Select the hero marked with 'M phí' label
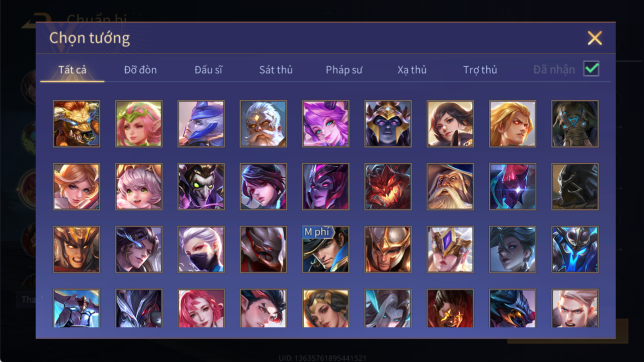Screen dimensions: 644x362 [325, 250]
